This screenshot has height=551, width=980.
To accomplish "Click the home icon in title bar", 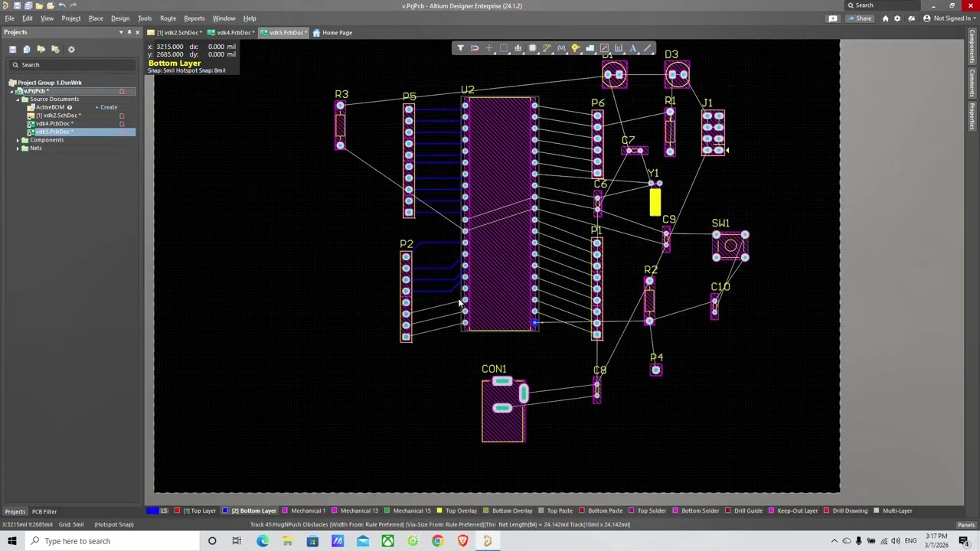I will point(885,18).
